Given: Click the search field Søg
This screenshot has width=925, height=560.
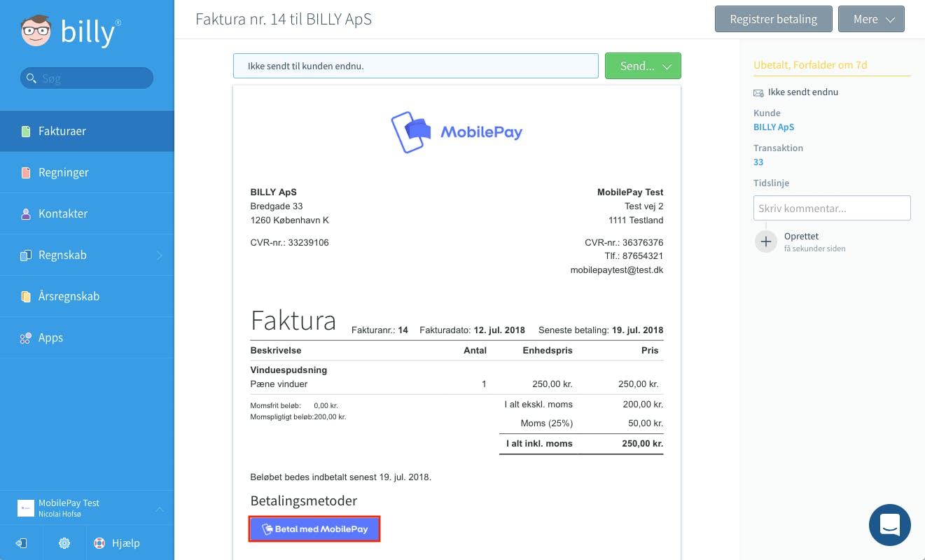Looking at the screenshot, I should click(x=87, y=78).
